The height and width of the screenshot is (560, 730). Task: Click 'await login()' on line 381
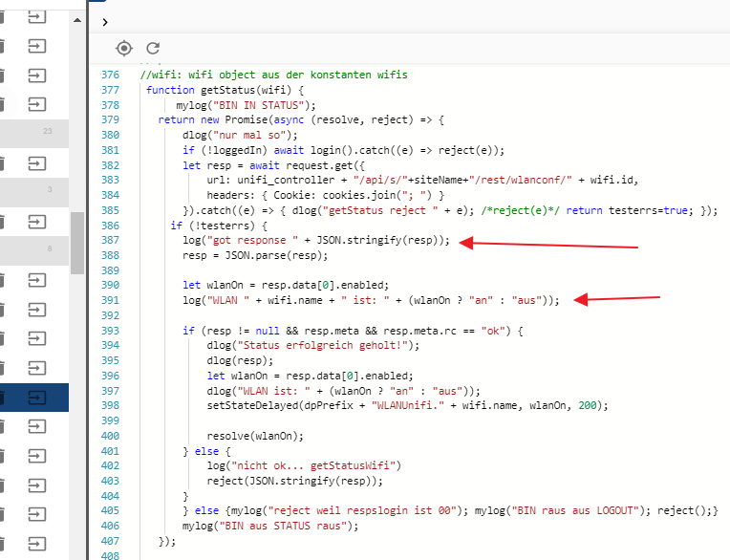[313, 150]
